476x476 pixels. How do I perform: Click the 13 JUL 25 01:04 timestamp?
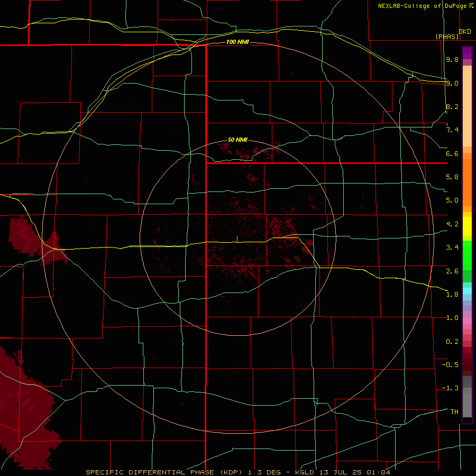click(354, 472)
